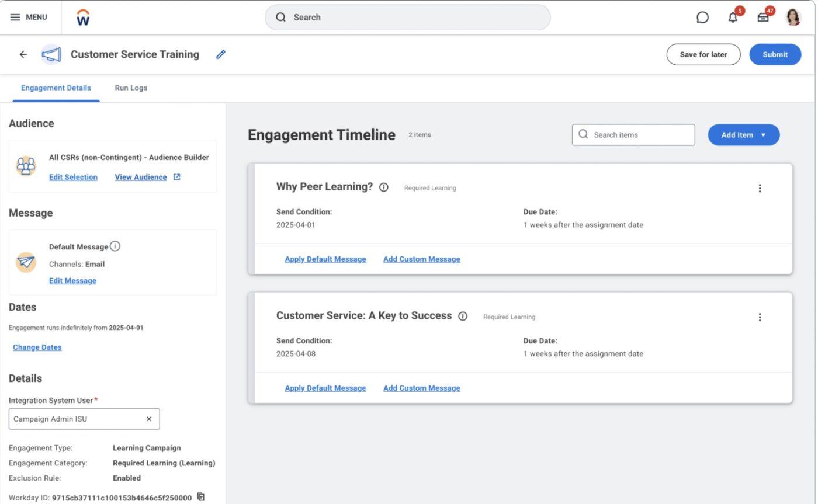Open options menu for Why Peer Learning?
Viewport: 818px width, 504px height.
click(760, 188)
